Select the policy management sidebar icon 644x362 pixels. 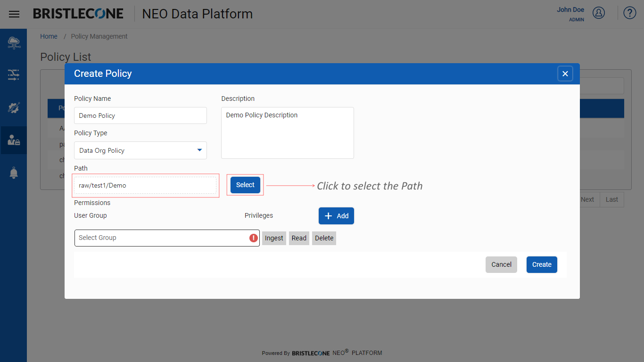coord(14,140)
